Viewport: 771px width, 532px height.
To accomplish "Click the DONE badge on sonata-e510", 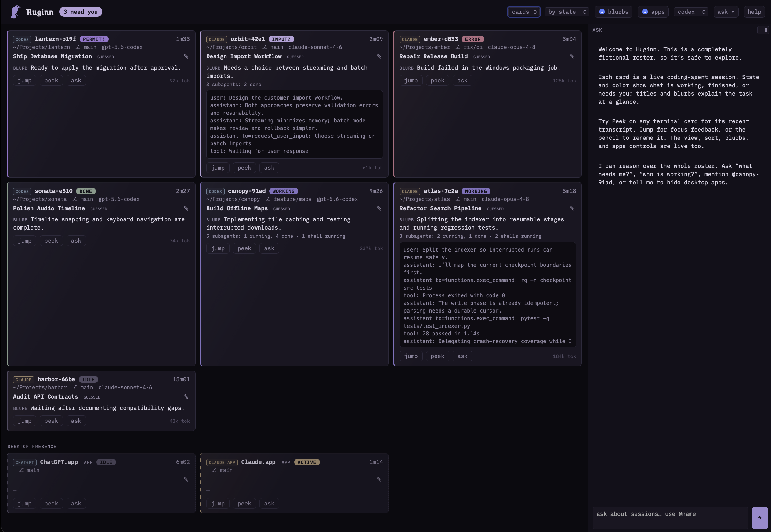I will tap(86, 191).
